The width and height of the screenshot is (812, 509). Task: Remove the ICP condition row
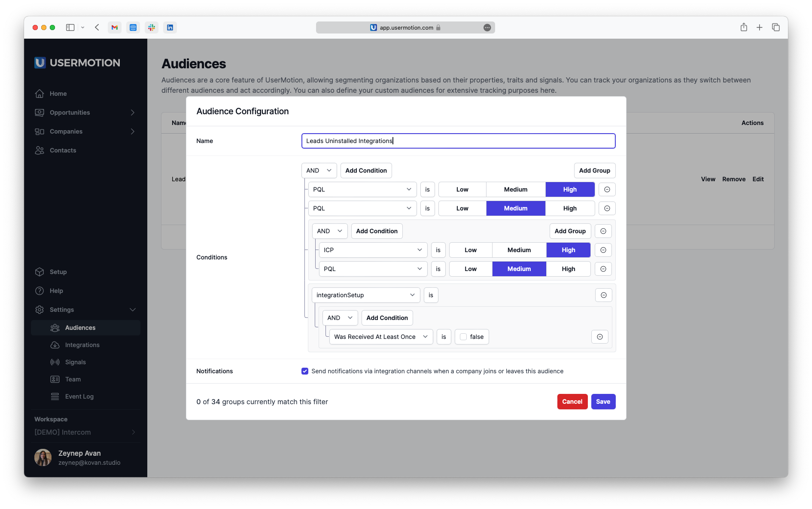tap(603, 250)
